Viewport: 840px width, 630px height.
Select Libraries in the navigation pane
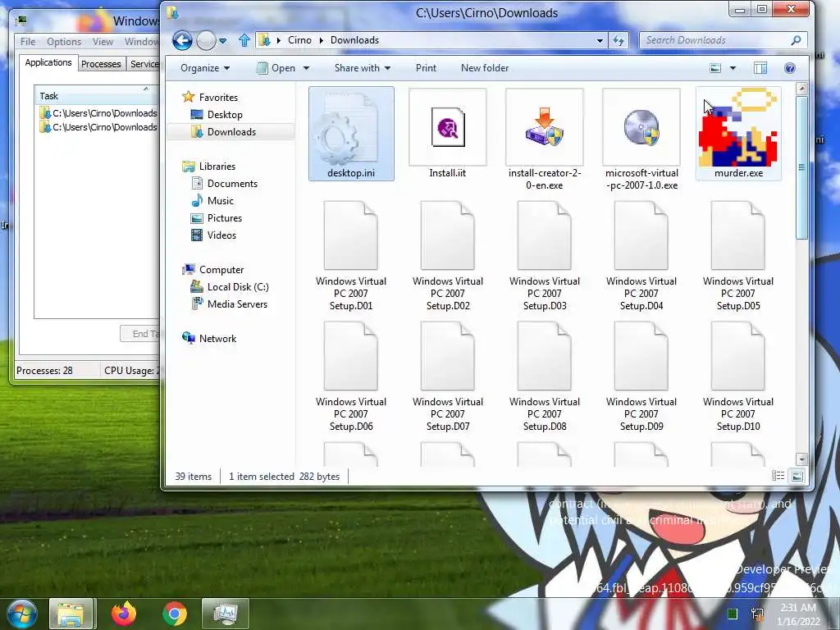tap(209, 166)
